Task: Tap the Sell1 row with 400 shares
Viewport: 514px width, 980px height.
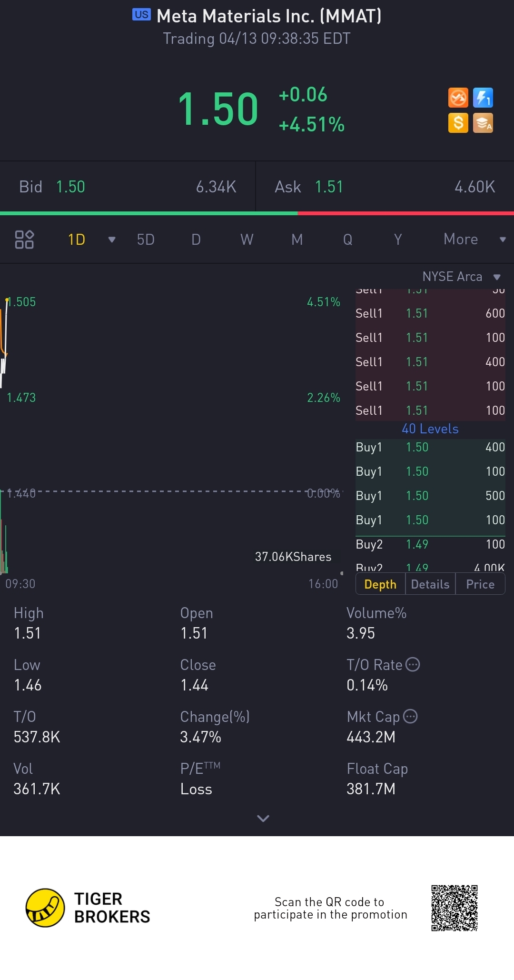Action: (x=430, y=362)
